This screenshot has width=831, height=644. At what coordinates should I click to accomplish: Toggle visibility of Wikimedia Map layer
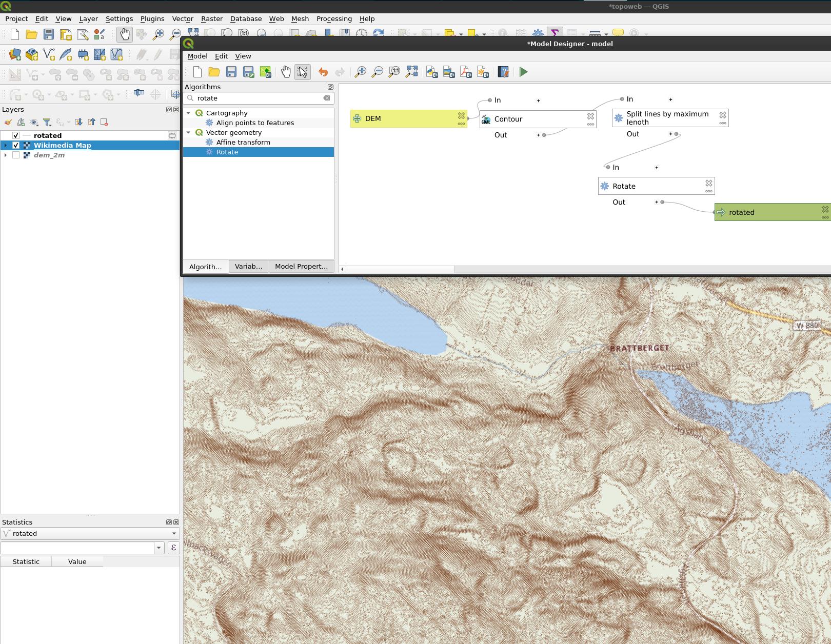click(16, 145)
